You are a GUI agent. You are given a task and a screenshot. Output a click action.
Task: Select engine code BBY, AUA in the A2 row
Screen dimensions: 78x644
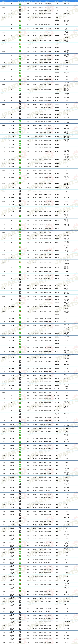[x=67, y=4]
